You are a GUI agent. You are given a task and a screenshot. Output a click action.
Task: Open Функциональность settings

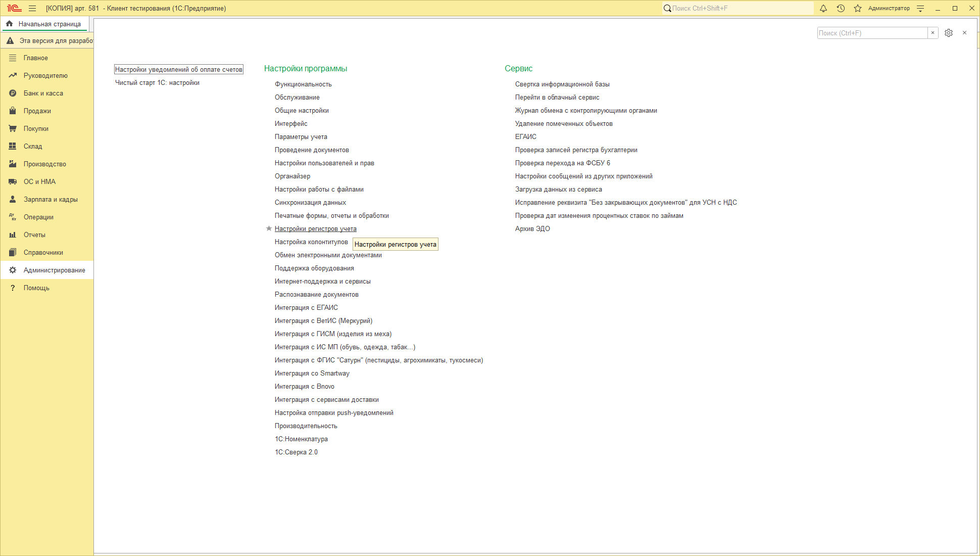[x=303, y=84]
